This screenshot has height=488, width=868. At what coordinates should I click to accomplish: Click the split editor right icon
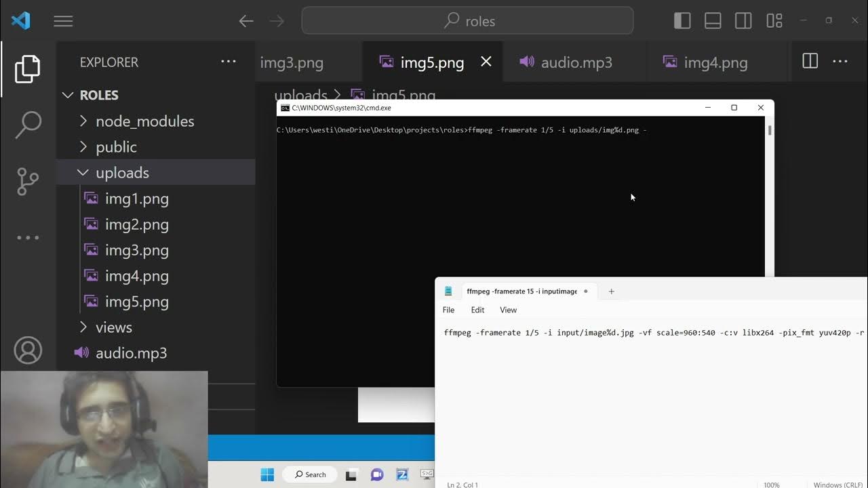810,62
